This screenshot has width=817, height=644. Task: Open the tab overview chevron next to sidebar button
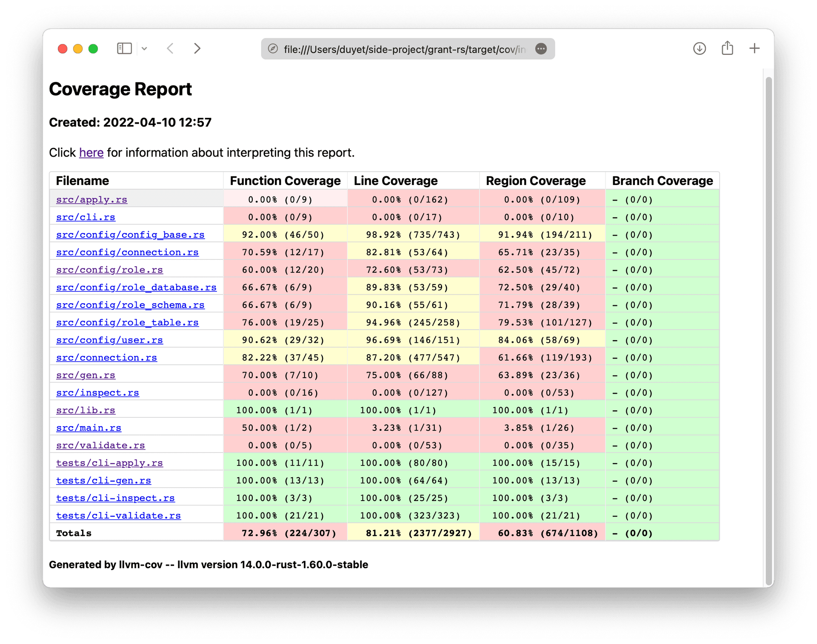tap(145, 48)
